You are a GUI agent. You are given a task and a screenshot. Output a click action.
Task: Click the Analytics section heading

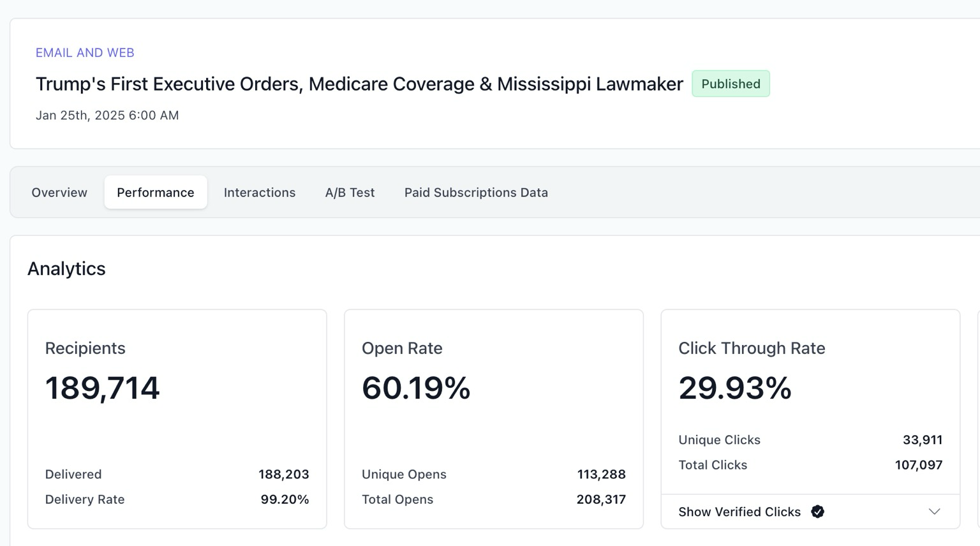(66, 269)
